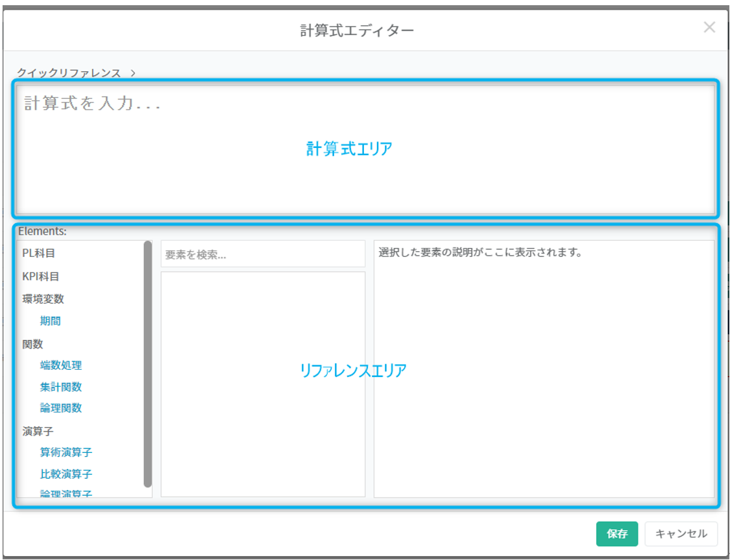Select PL科目 in the Elements list
The width and height of the screenshot is (730, 560).
pos(39,254)
